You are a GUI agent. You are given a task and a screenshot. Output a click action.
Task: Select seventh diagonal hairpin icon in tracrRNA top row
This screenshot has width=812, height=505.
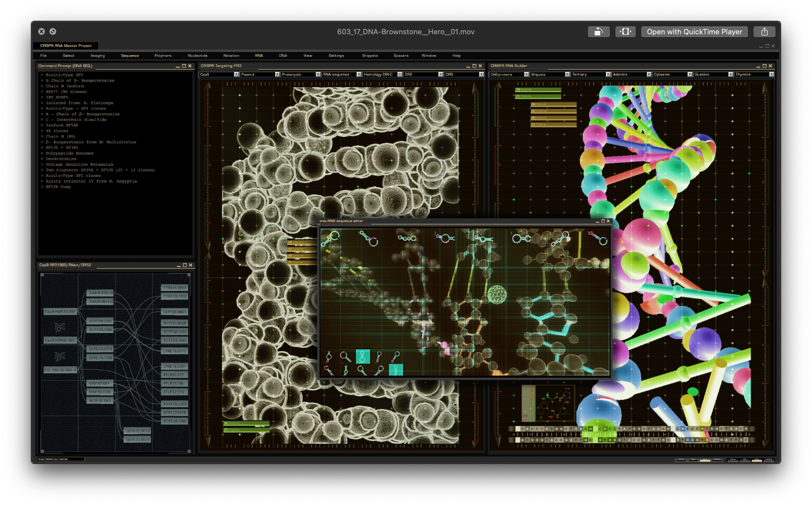click(x=560, y=239)
